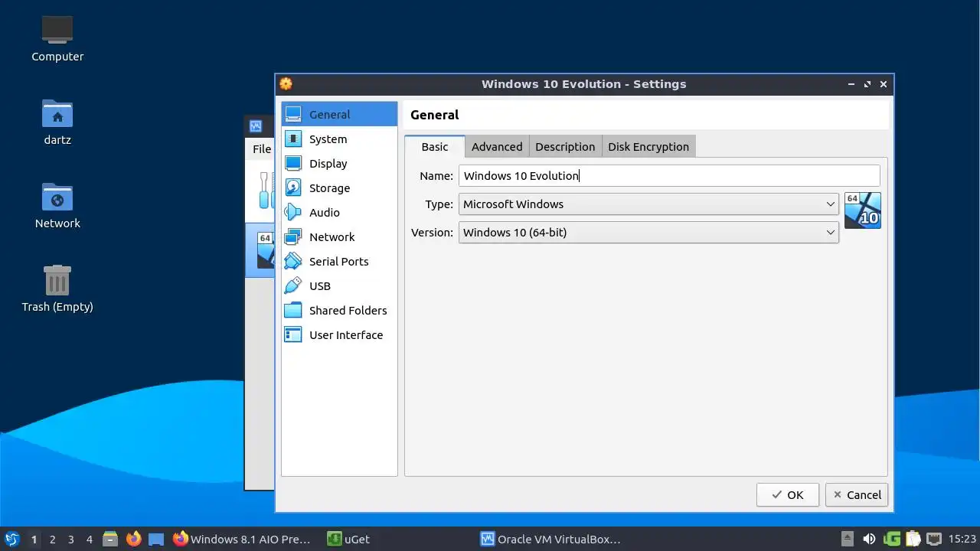The height and width of the screenshot is (551, 980).
Task: Launch the file manager from the taskbar
Action: pos(110,539)
